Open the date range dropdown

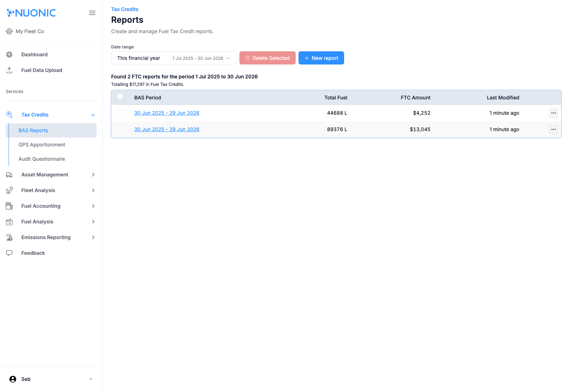(173, 58)
